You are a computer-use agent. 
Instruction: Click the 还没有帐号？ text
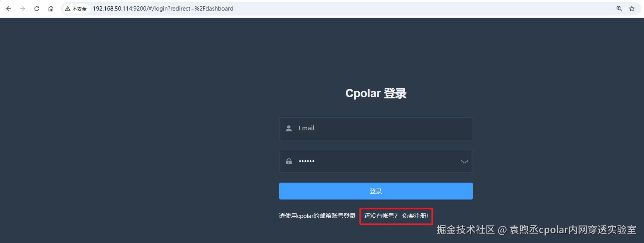tap(381, 216)
